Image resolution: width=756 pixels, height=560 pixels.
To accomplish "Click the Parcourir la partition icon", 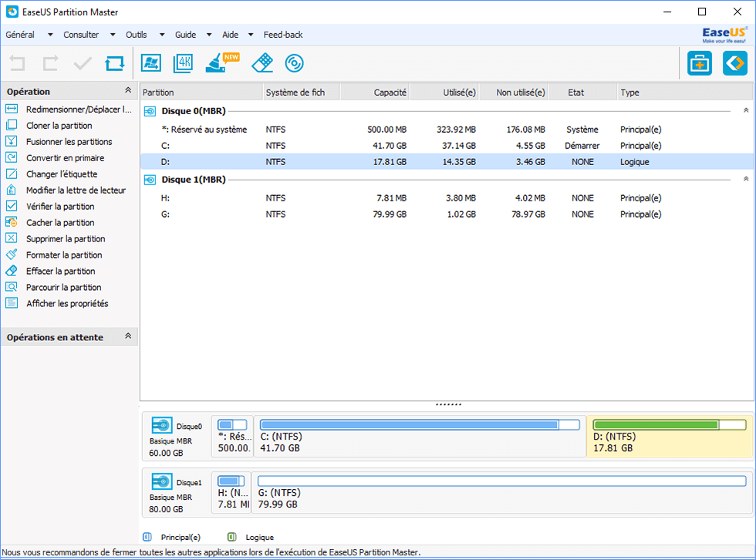I will [x=12, y=287].
